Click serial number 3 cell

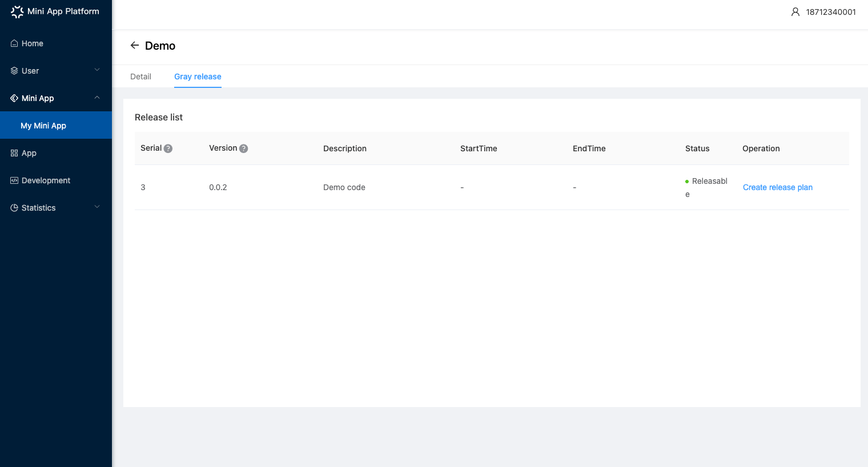(x=143, y=187)
